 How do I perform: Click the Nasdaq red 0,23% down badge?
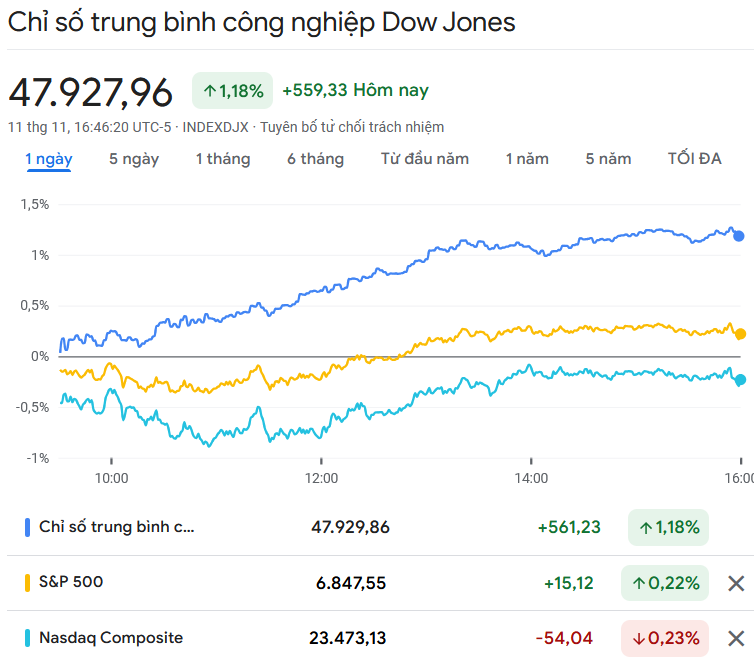(x=667, y=638)
